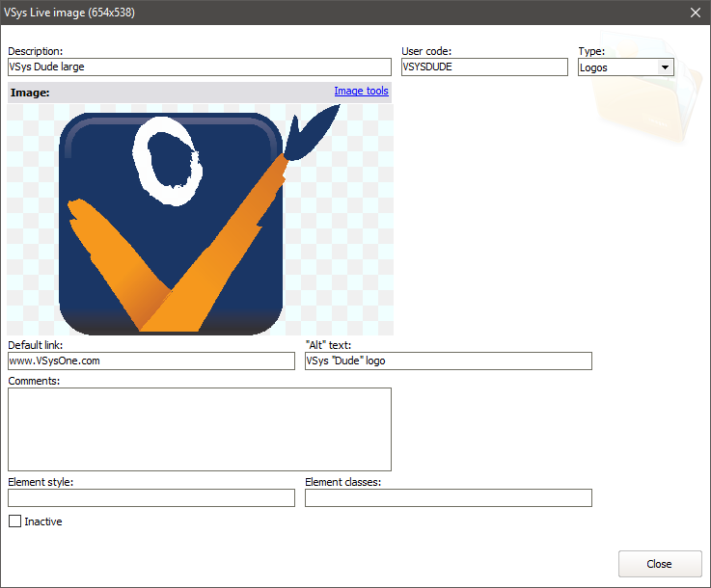Image resolution: width=711 pixels, height=588 pixels.
Task: Enable the Inactive checkbox
Action: [14, 521]
